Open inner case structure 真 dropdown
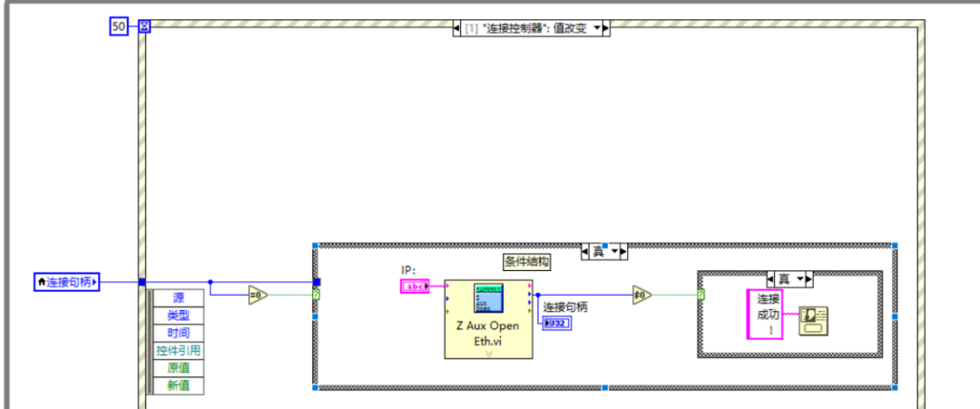Screen dimensions: 980x409 [799, 278]
